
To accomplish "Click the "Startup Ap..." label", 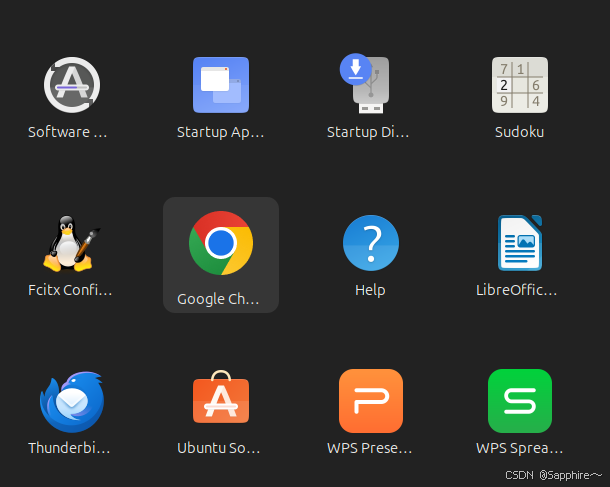I will (221, 133).
